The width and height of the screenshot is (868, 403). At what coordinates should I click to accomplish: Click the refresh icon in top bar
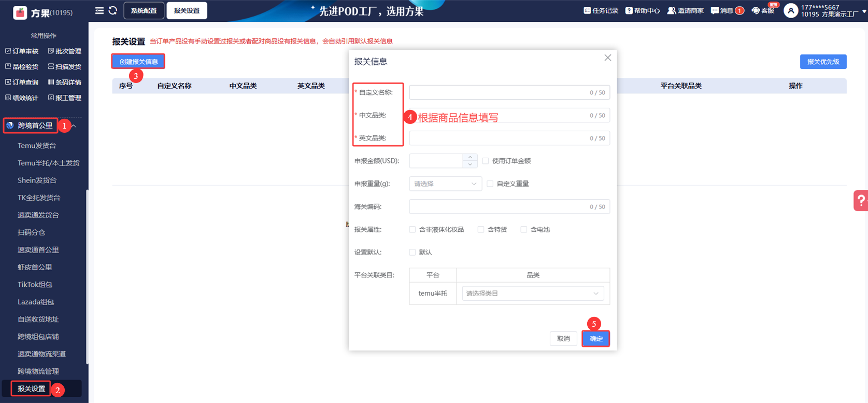112,10
